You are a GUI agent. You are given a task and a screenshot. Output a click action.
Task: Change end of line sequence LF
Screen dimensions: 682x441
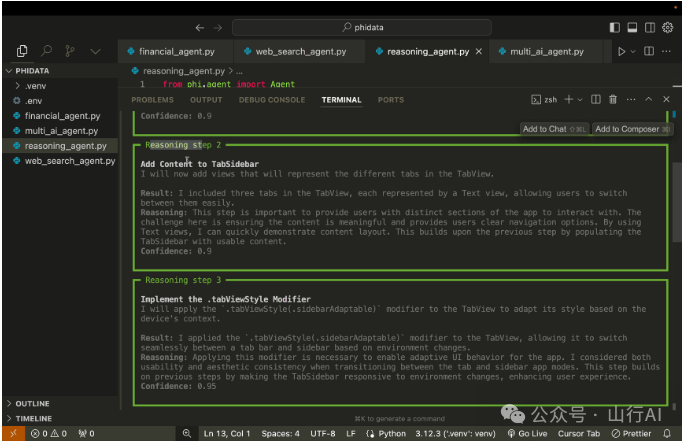click(351, 434)
